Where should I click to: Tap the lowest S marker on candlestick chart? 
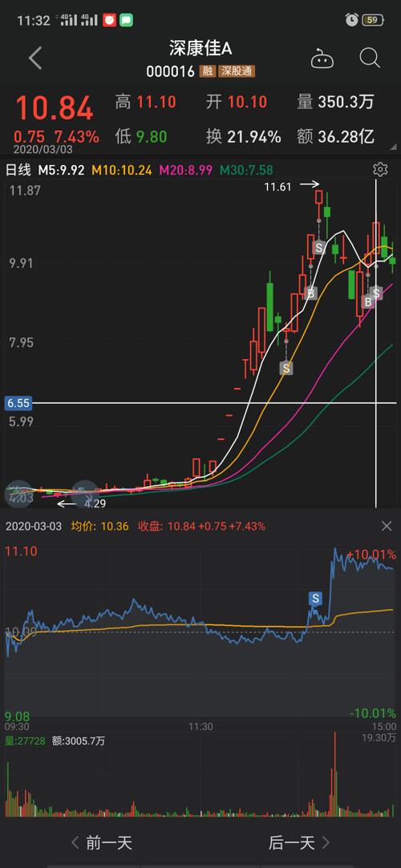click(286, 367)
